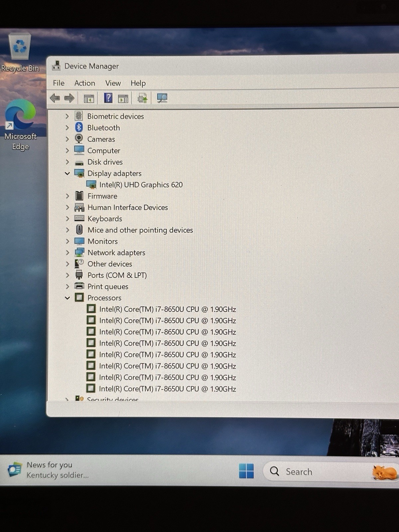This screenshot has height=532, width=399.
Task: Select the Biometric devices fingerprint icon
Action: coord(79,116)
